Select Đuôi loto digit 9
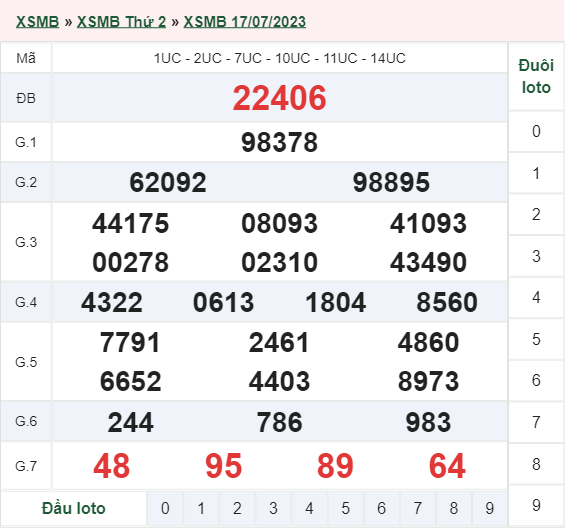565x528 pixels. click(x=536, y=505)
